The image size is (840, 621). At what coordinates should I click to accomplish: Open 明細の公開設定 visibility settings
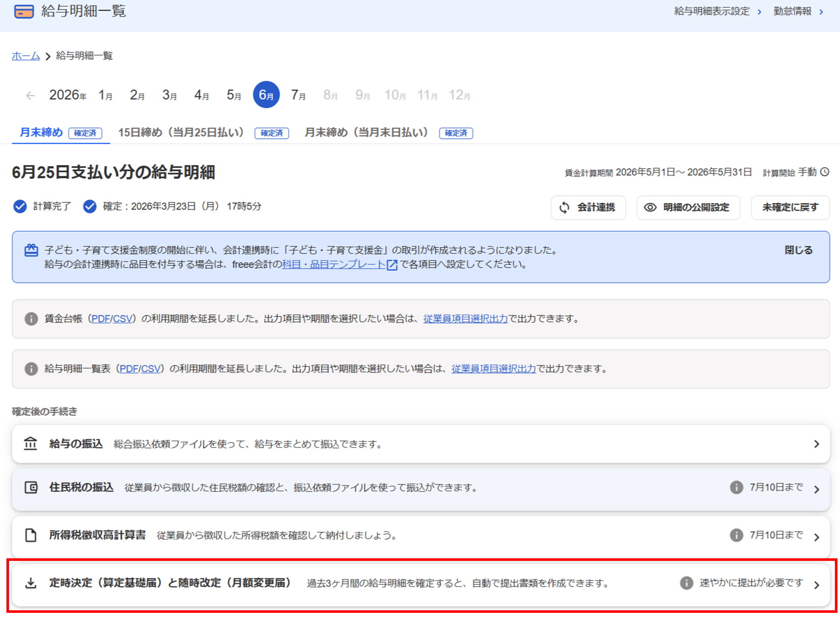coord(688,207)
